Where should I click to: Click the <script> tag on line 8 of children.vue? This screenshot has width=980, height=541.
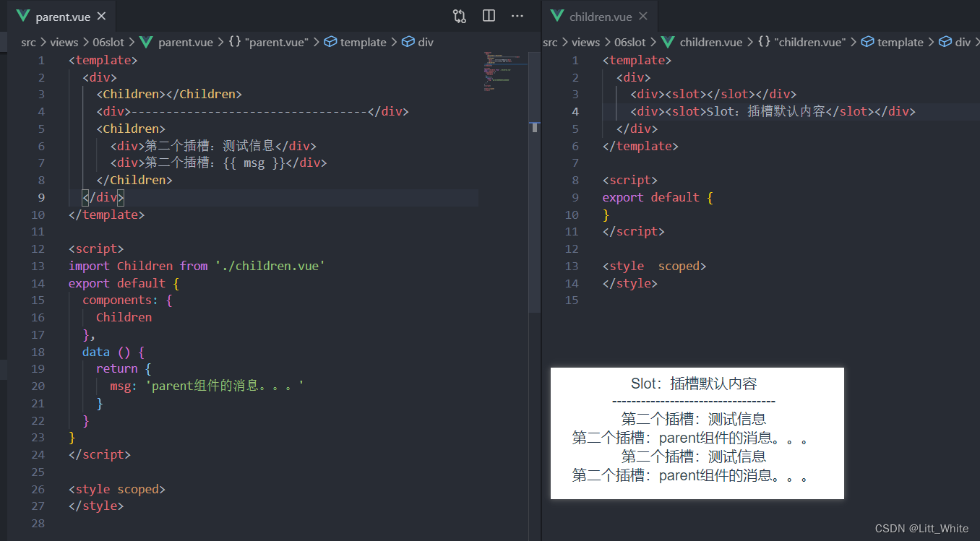click(x=630, y=180)
